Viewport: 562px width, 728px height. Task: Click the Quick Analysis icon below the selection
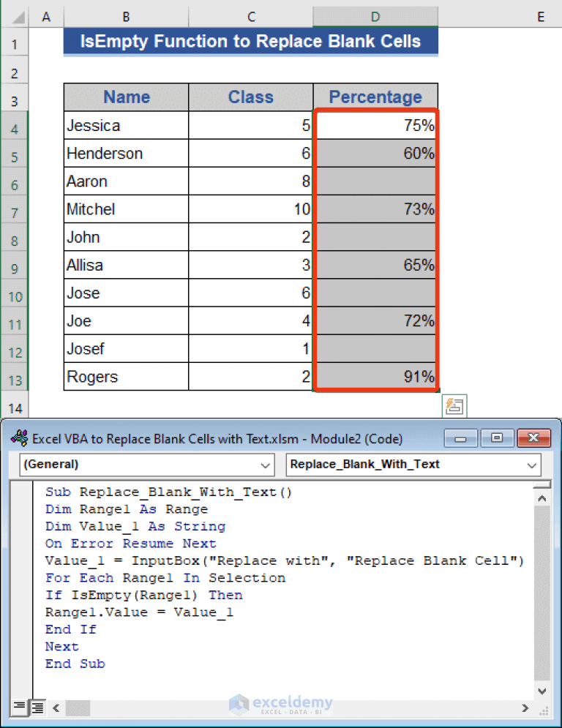tap(454, 406)
